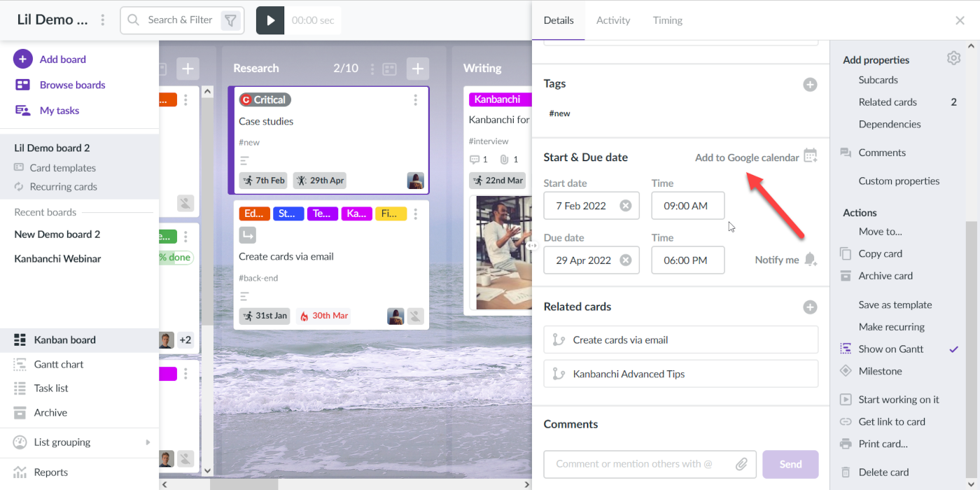Open Browse boards
This screenshot has height=490, width=980.
(72, 85)
